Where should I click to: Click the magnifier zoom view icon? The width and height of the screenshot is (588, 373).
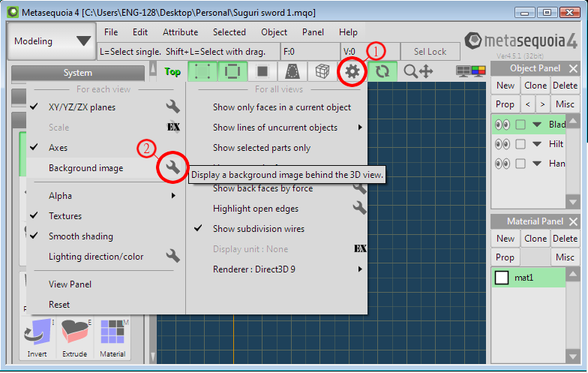click(x=410, y=71)
